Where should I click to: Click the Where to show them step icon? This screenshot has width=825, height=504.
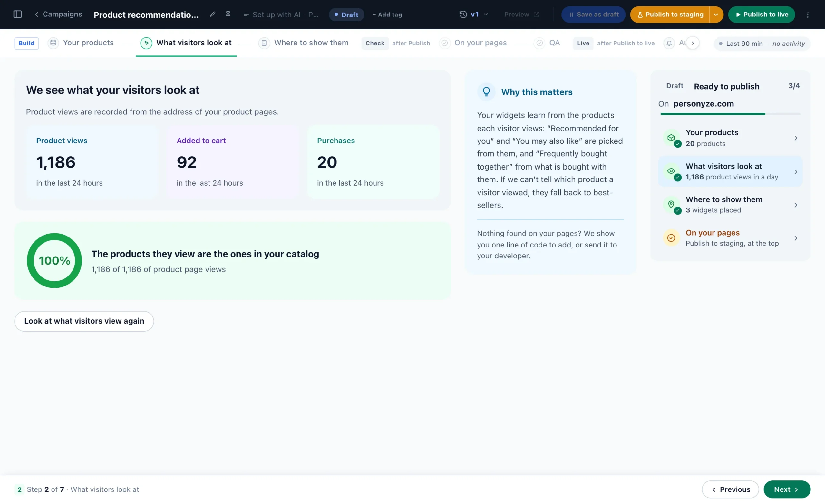click(x=264, y=43)
